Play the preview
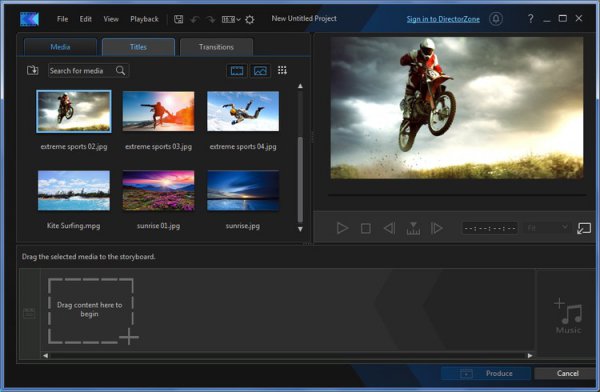The height and width of the screenshot is (392, 600). pyautogui.click(x=342, y=228)
